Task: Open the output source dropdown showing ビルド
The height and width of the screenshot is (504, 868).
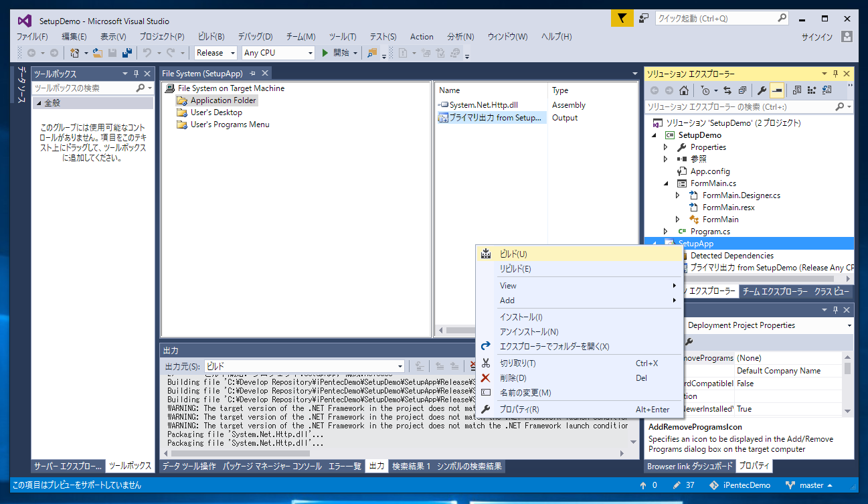Action: point(400,366)
